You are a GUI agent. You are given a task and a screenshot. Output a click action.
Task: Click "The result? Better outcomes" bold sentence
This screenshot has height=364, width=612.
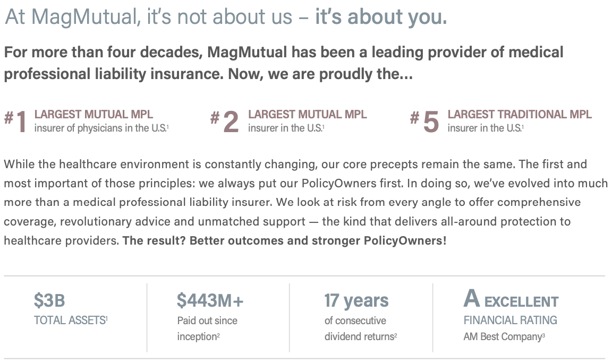tap(284, 240)
